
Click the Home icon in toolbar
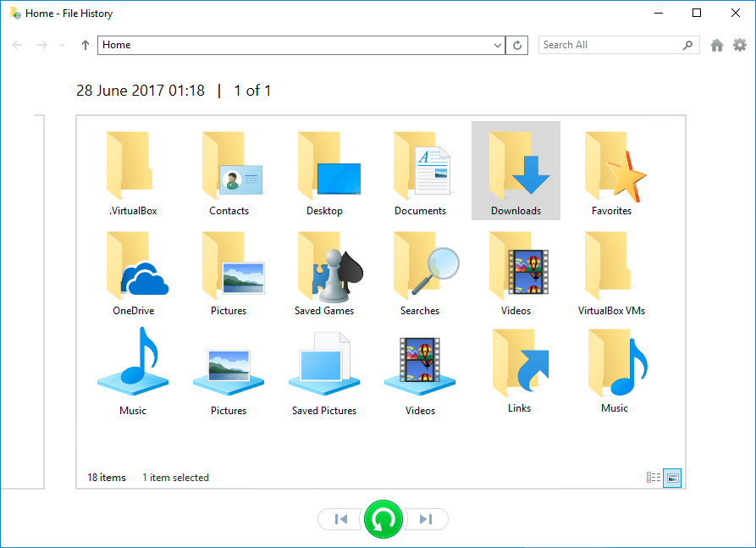[717, 45]
